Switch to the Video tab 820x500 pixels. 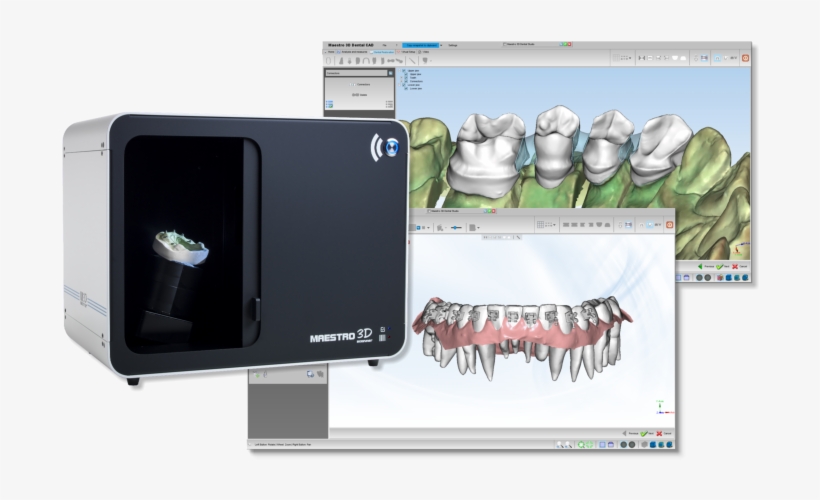pyautogui.click(x=424, y=52)
